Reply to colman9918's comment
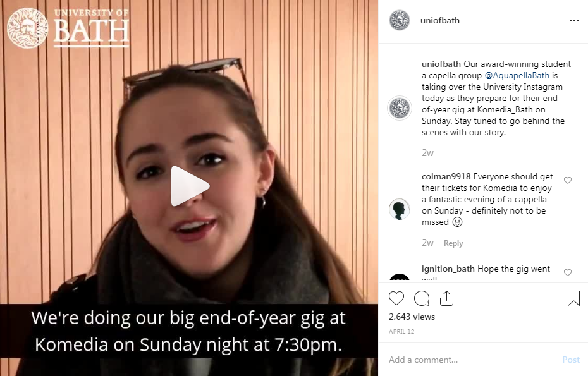The width and height of the screenshot is (588, 376). pyautogui.click(x=453, y=243)
